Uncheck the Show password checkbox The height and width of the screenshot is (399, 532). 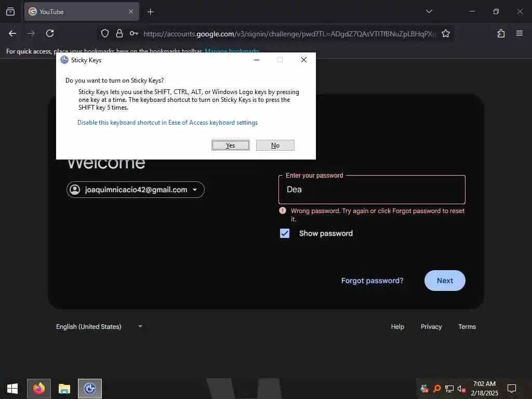[285, 233]
